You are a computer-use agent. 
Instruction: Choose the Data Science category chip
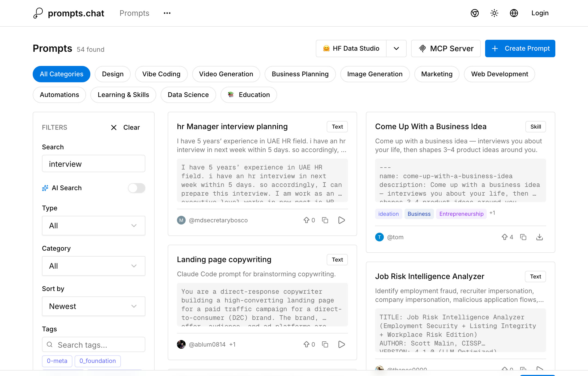pos(188,95)
